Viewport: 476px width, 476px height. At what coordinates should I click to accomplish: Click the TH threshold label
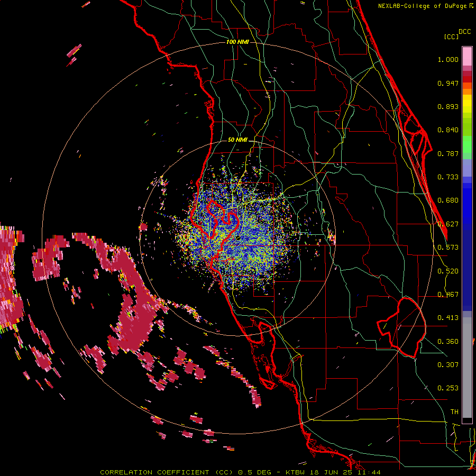[454, 412]
